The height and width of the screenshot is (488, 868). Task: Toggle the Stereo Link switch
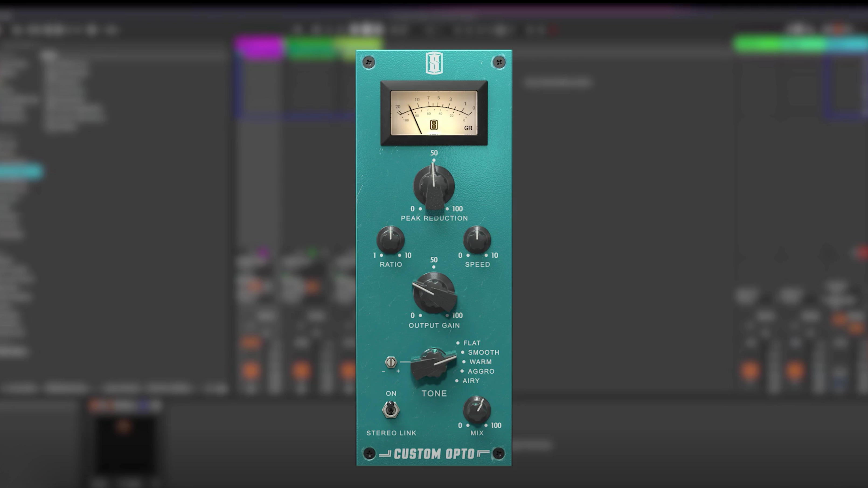[x=391, y=410]
